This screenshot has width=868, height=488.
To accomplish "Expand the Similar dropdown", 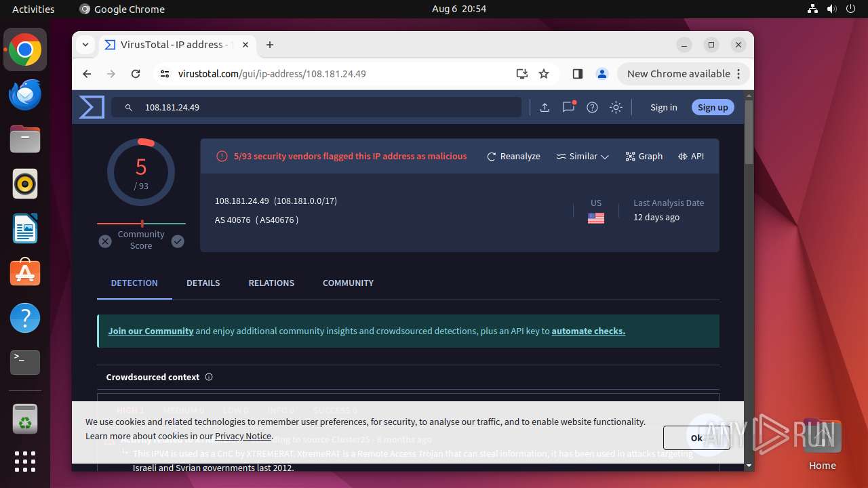I will click(x=583, y=156).
